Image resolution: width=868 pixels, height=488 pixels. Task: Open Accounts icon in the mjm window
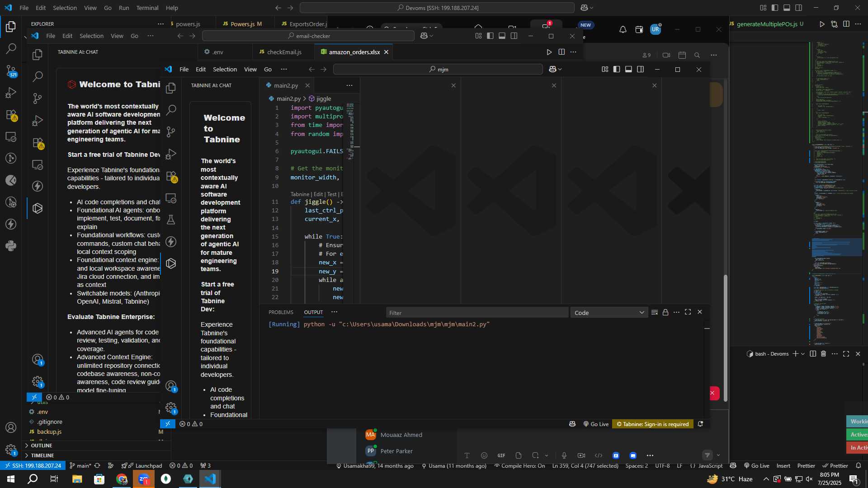(171, 386)
